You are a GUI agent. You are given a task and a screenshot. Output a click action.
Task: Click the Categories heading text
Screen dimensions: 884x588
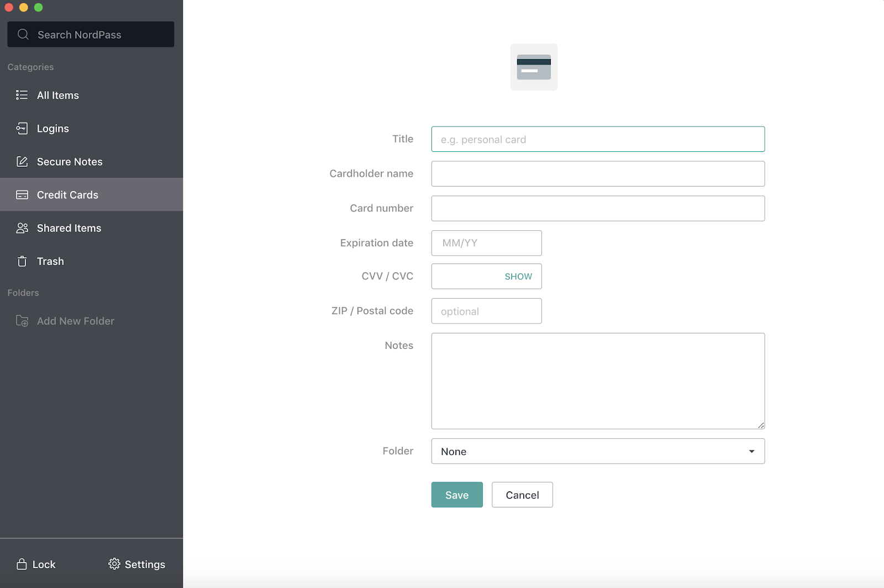30,67
